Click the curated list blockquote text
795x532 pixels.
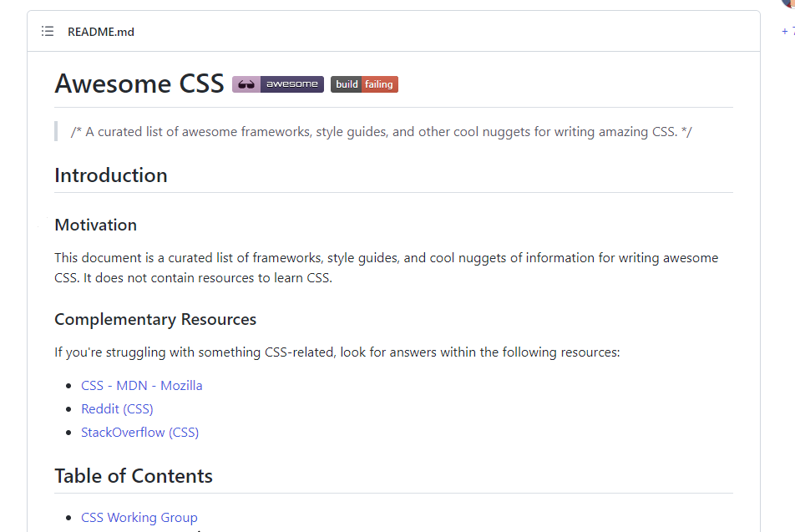click(x=382, y=132)
